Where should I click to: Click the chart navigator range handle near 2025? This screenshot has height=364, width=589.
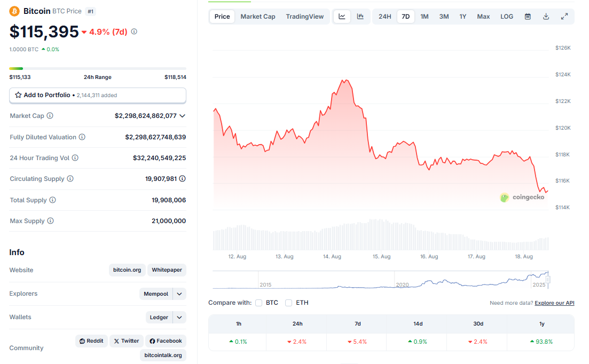(548, 280)
